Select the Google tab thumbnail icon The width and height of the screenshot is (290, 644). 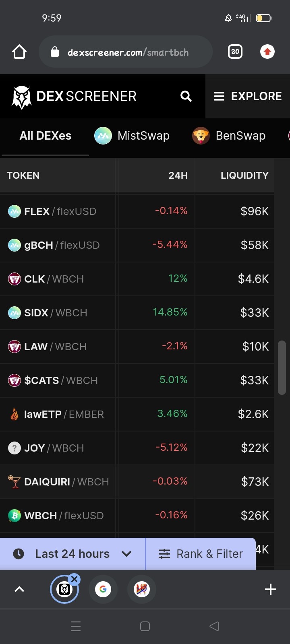(x=103, y=589)
